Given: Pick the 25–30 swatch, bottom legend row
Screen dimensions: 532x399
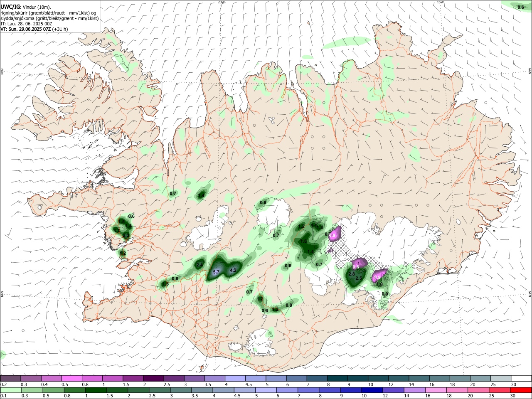Looking at the screenshot, I should point(500,390).
